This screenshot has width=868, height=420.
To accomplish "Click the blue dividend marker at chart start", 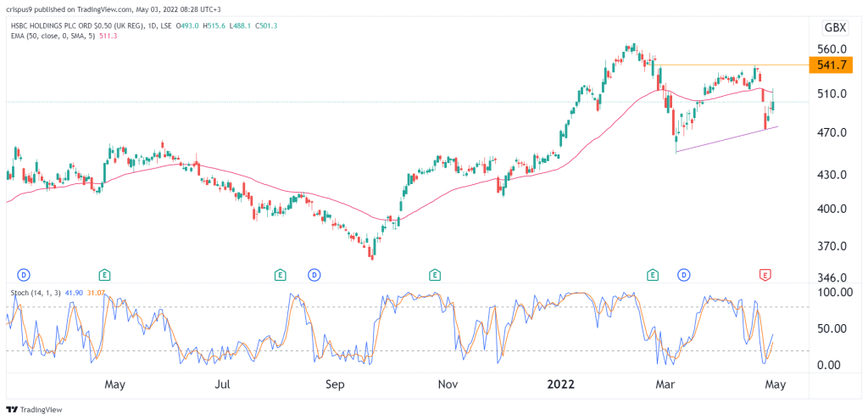I will [23, 274].
